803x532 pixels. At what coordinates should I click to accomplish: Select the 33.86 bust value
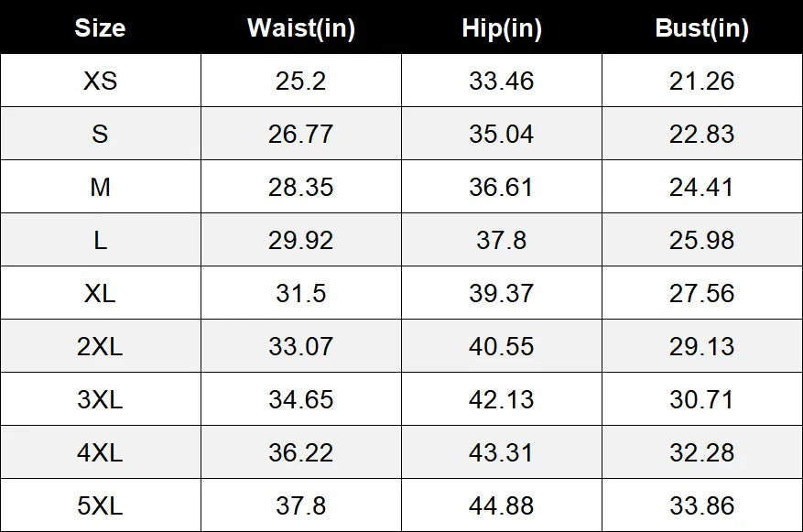coord(701,505)
